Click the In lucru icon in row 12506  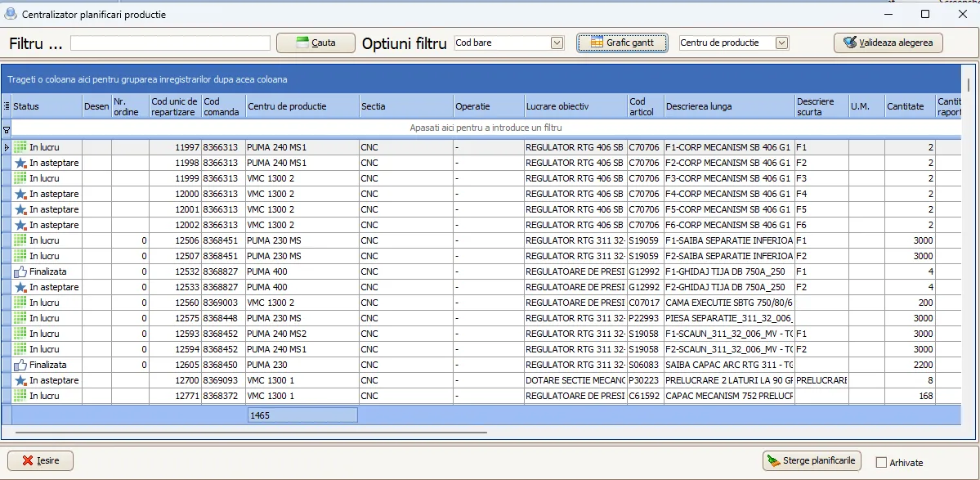(20, 240)
